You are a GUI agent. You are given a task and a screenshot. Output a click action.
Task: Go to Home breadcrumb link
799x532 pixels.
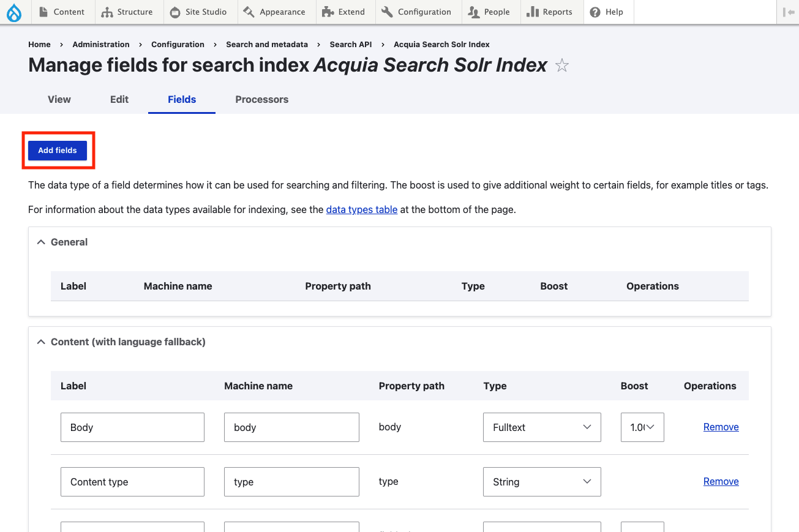[x=39, y=45]
